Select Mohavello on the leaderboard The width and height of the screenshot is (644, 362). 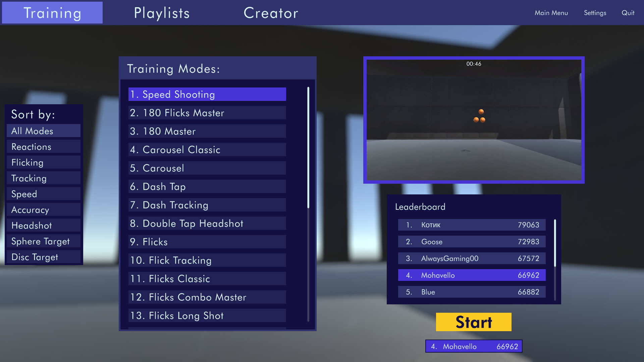tap(471, 275)
